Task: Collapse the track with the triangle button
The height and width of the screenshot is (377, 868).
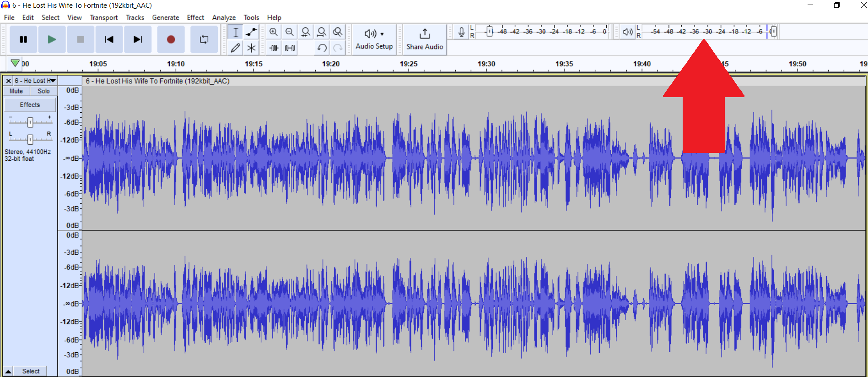Action: click(8, 371)
